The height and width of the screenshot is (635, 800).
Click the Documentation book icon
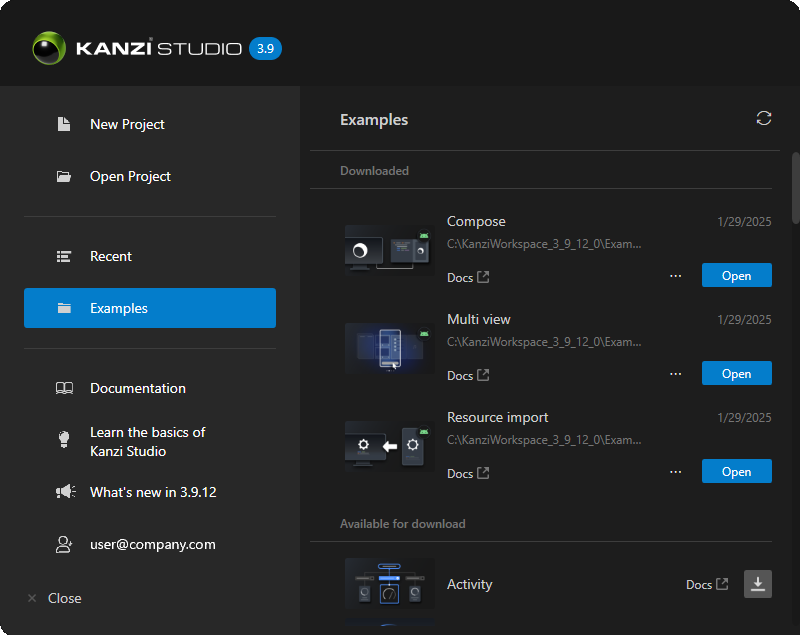click(x=64, y=387)
